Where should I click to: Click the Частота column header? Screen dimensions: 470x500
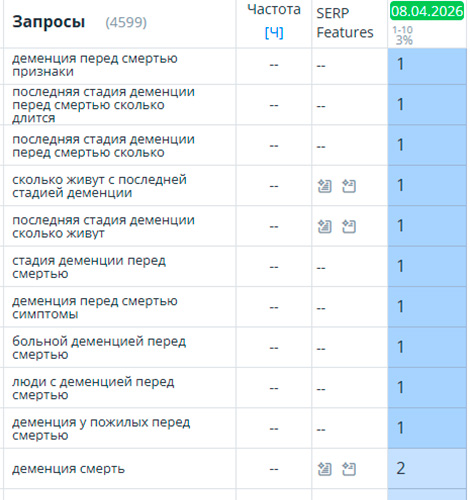[274, 9]
